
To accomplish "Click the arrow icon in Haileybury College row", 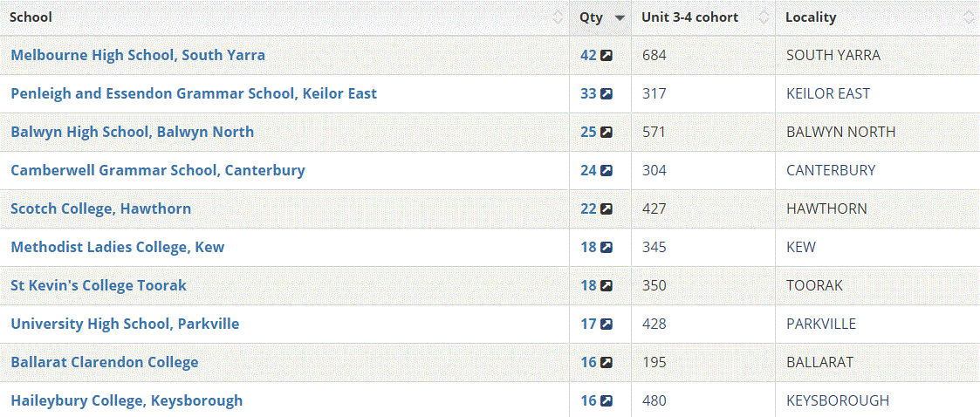I will click(607, 400).
